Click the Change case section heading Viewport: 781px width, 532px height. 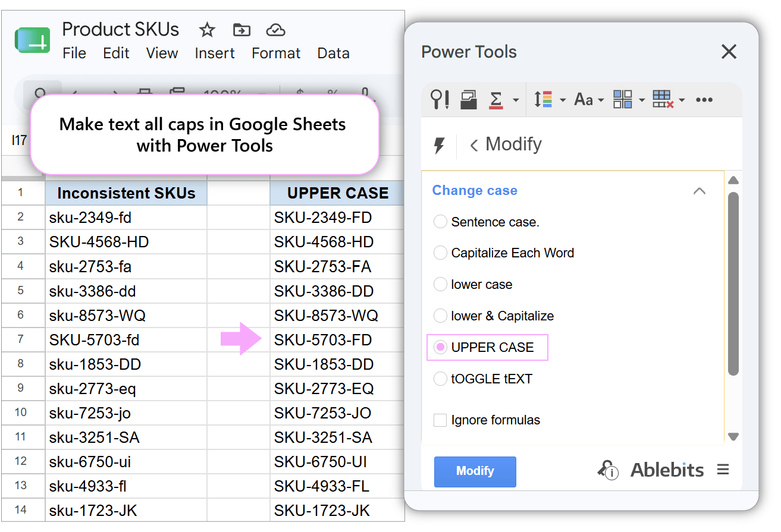(475, 190)
